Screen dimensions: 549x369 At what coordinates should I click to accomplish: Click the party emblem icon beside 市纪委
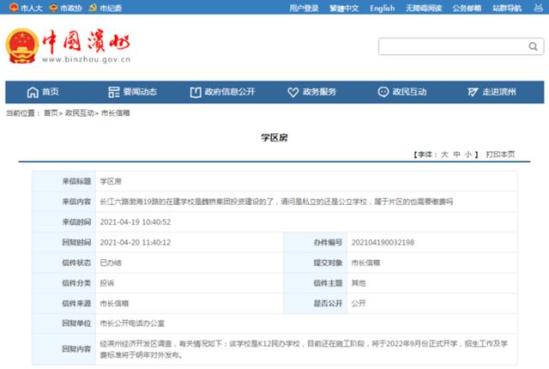pos(93,7)
